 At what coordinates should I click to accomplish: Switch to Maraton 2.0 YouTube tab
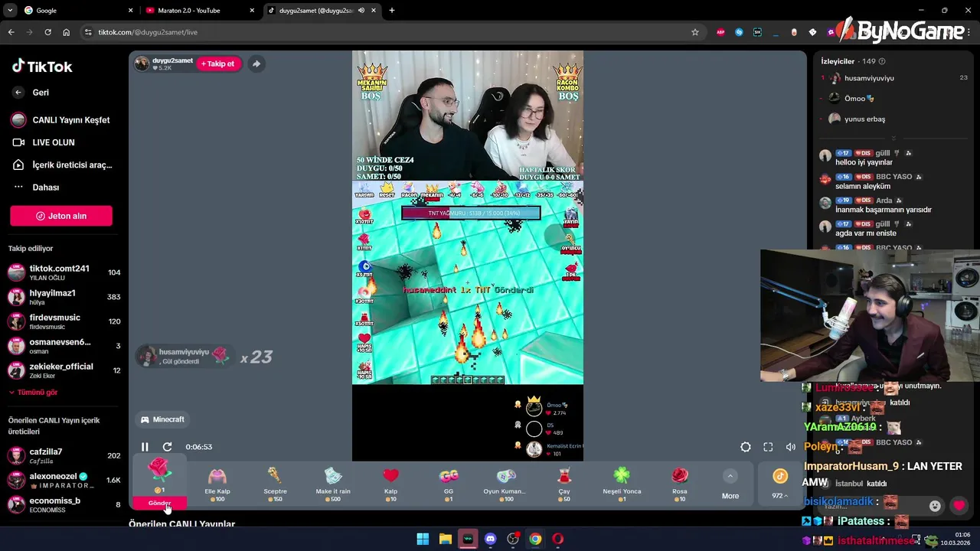pyautogui.click(x=199, y=11)
